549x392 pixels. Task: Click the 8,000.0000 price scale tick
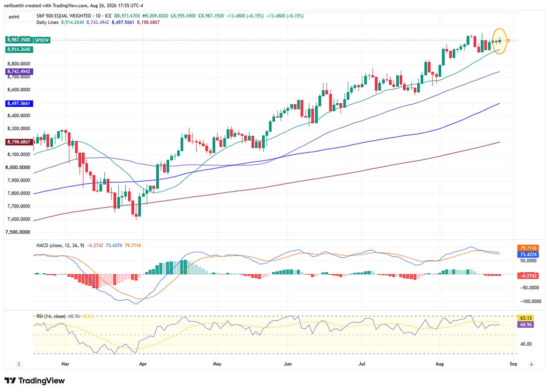coord(17,168)
